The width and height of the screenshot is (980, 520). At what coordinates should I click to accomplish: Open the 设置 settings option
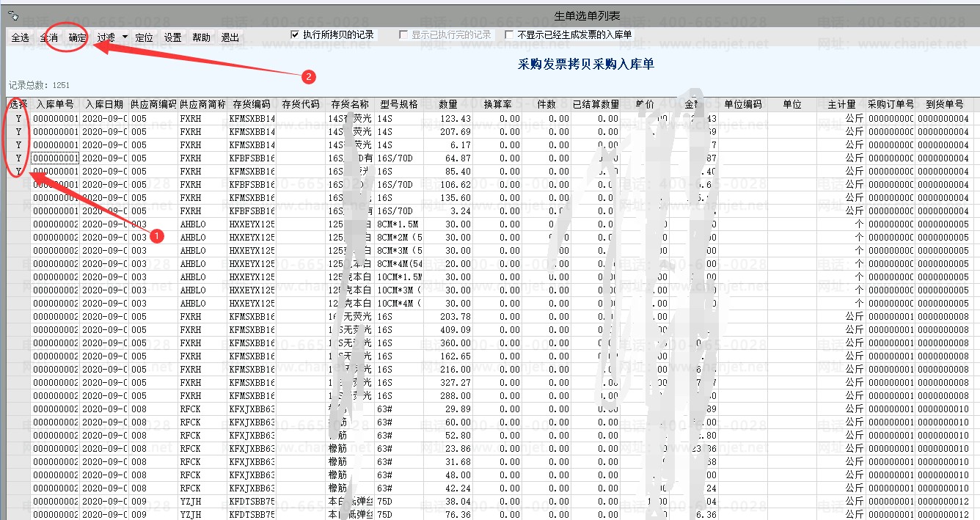coord(172,37)
